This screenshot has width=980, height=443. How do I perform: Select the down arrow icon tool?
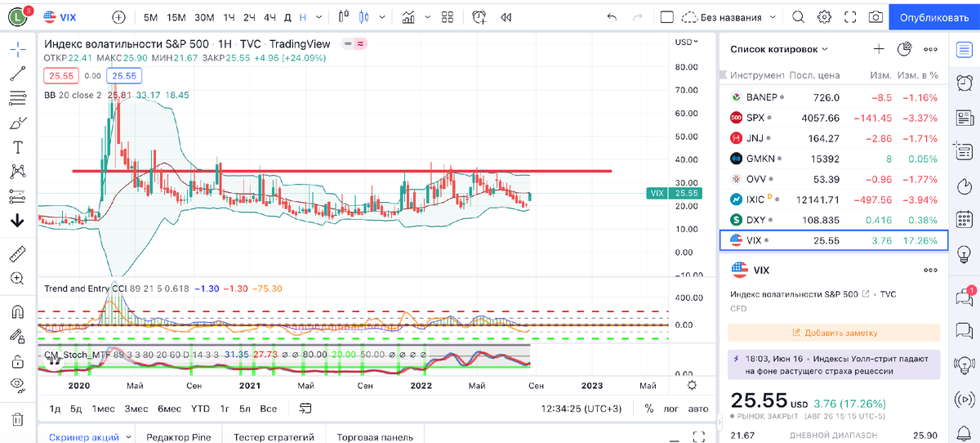[17, 221]
